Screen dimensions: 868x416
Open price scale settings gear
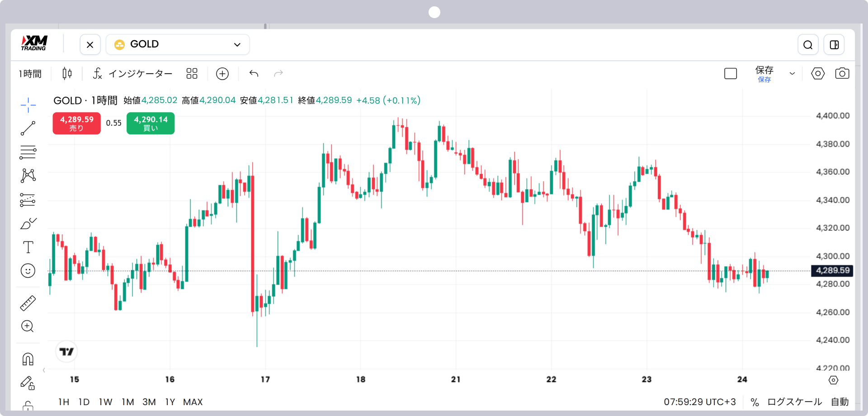[833, 380]
